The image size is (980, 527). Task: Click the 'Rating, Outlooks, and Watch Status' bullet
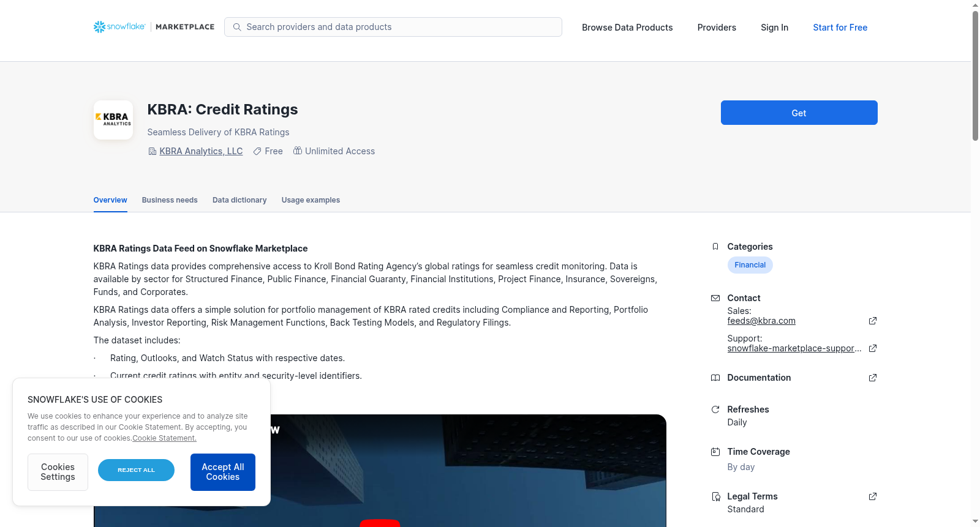[x=227, y=358]
